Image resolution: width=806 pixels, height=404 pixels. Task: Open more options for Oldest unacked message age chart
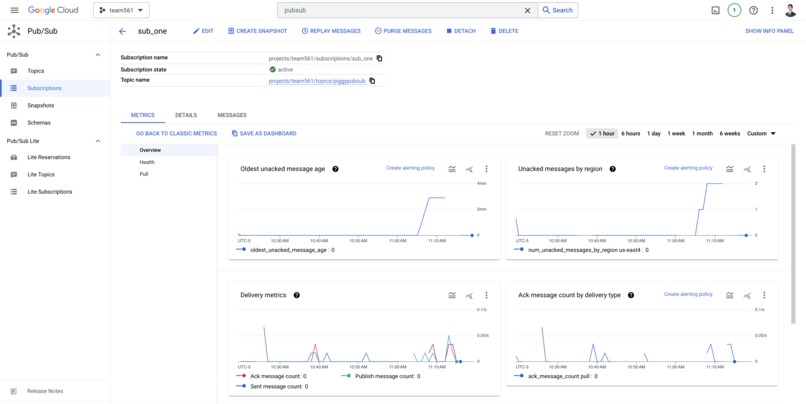(x=486, y=169)
